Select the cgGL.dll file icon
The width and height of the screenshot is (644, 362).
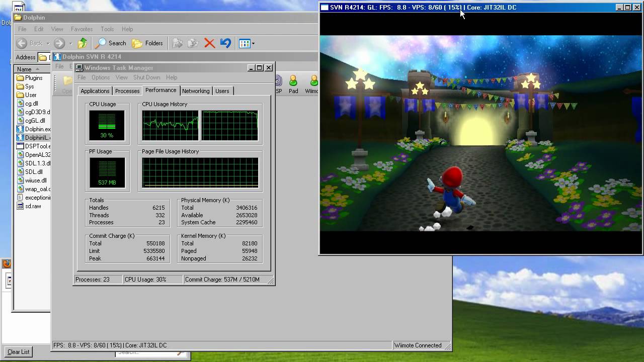[x=20, y=121]
